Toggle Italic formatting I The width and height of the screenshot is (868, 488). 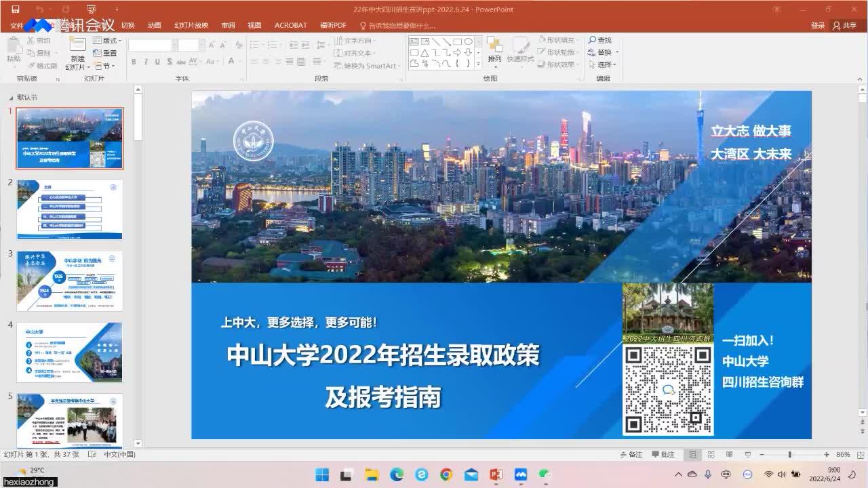(x=146, y=62)
